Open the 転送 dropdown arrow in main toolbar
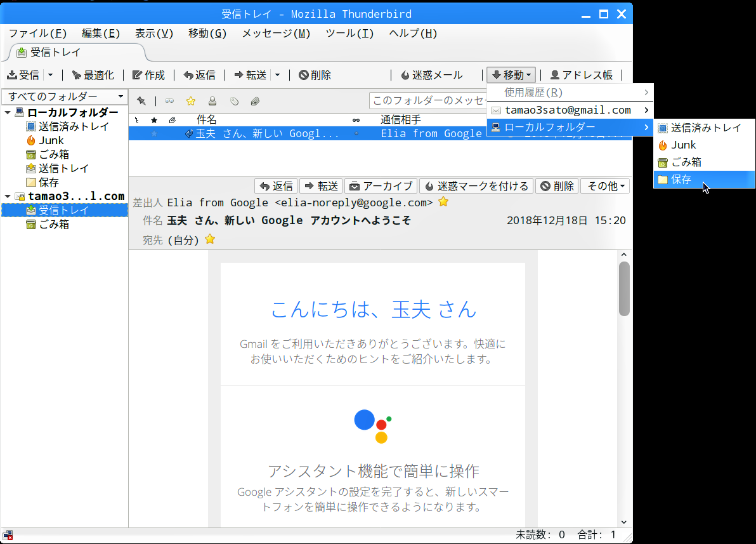Viewport: 756px width, 544px height. coord(277,75)
